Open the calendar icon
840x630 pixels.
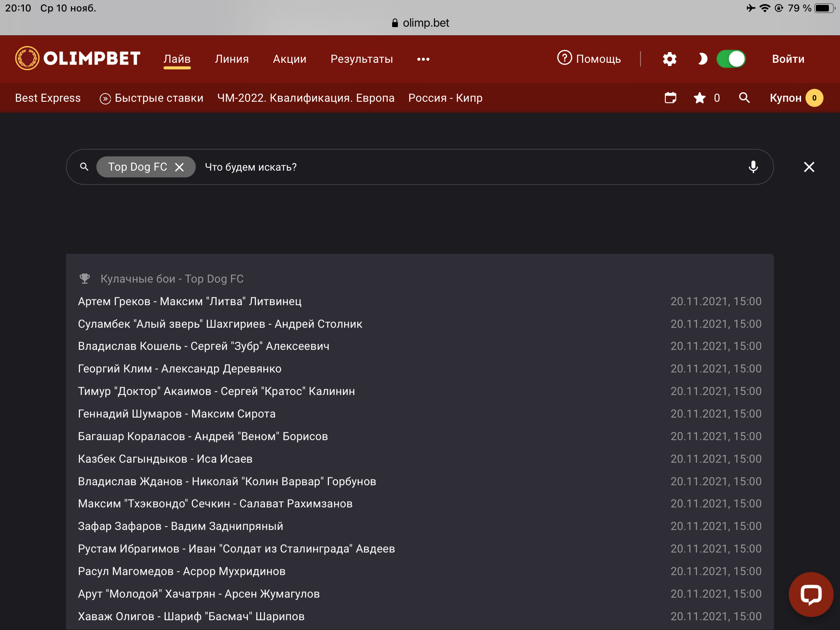tap(670, 98)
